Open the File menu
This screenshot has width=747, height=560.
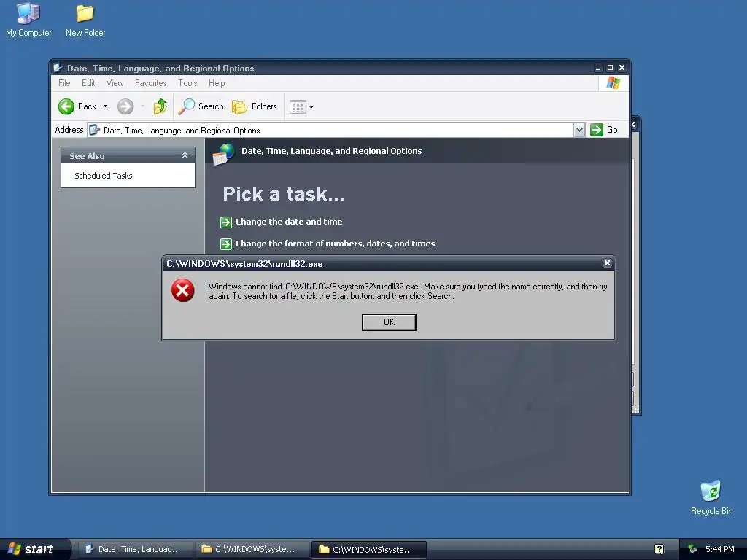coord(64,83)
